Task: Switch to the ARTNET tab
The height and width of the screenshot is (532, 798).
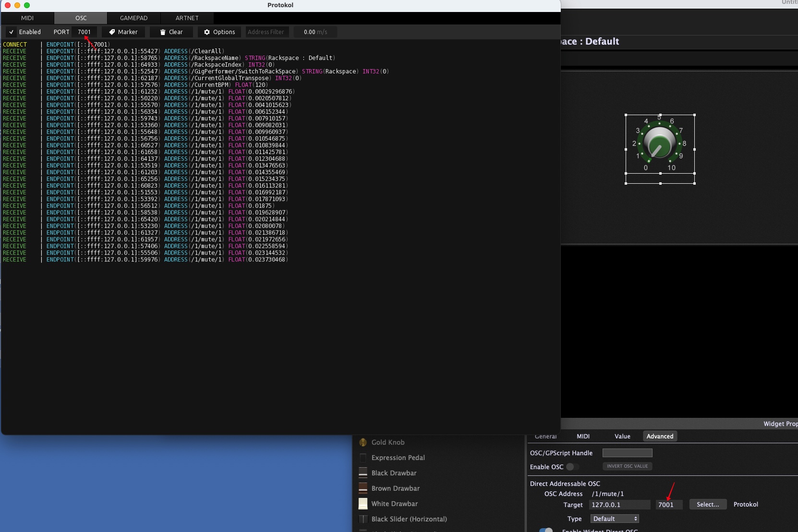Action: pos(187,18)
